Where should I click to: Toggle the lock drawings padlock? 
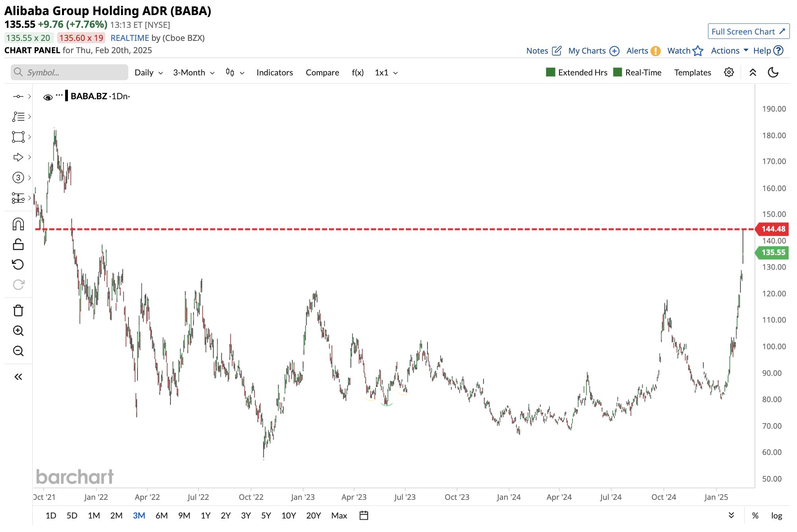18,244
